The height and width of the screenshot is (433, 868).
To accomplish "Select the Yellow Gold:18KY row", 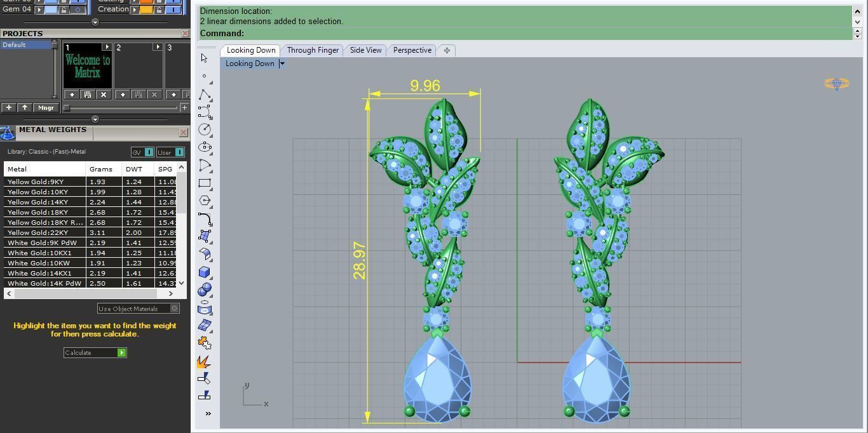I will coord(90,212).
